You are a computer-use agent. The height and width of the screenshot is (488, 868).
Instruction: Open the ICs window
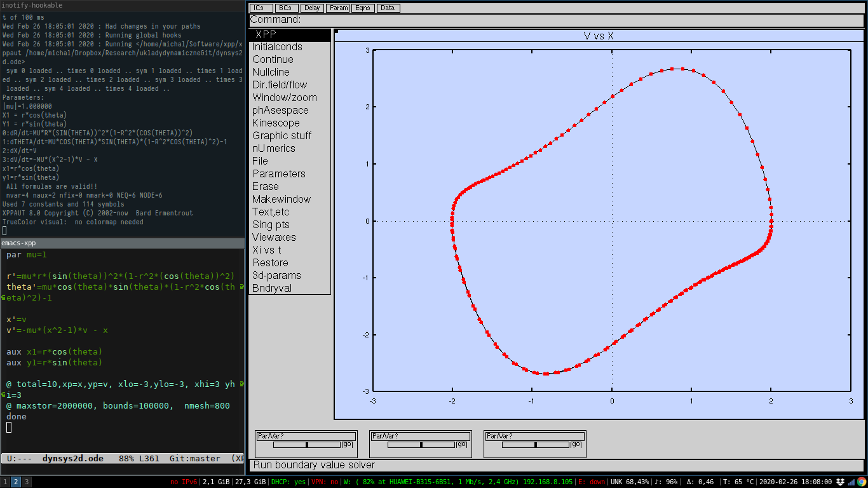[261, 8]
